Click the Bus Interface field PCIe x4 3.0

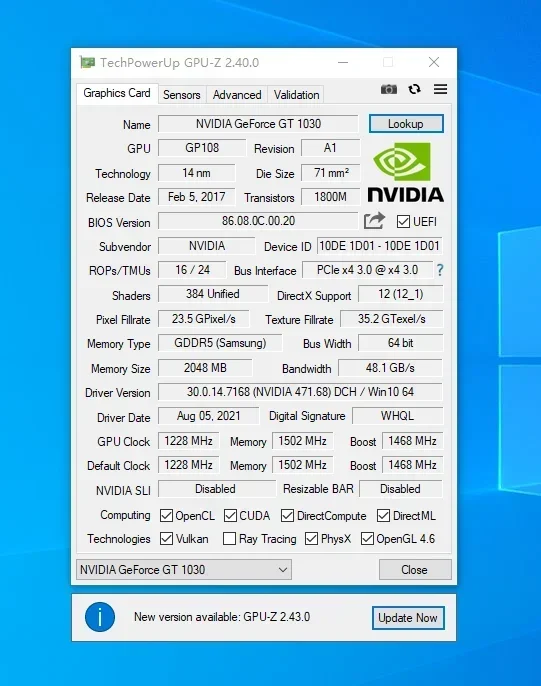[367, 270]
